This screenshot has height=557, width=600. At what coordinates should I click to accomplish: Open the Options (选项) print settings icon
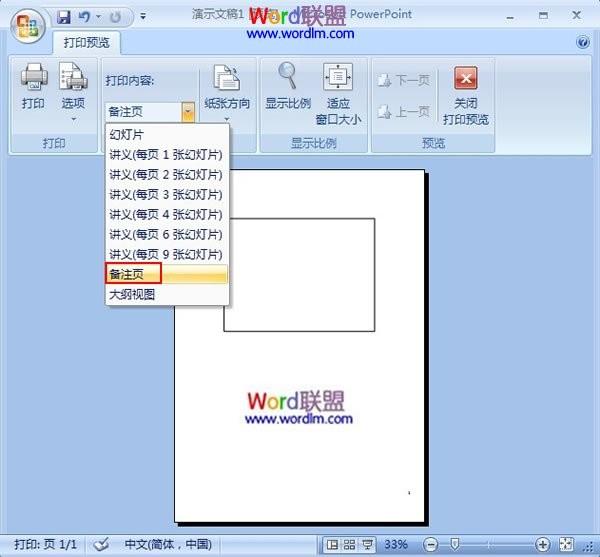pyautogui.click(x=73, y=77)
